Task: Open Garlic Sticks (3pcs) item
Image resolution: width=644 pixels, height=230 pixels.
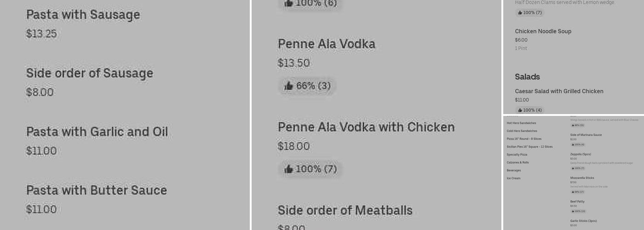Action: [583, 221]
